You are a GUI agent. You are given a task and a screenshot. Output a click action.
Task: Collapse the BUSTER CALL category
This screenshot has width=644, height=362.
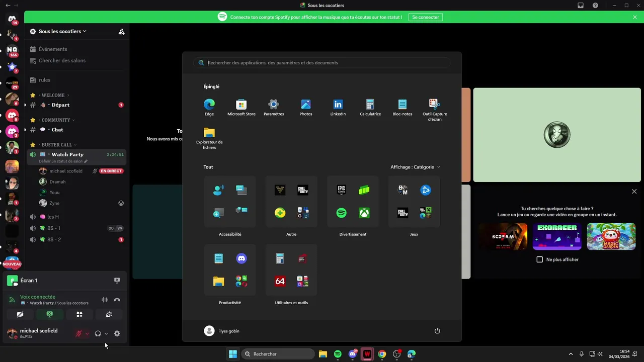coord(56,145)
